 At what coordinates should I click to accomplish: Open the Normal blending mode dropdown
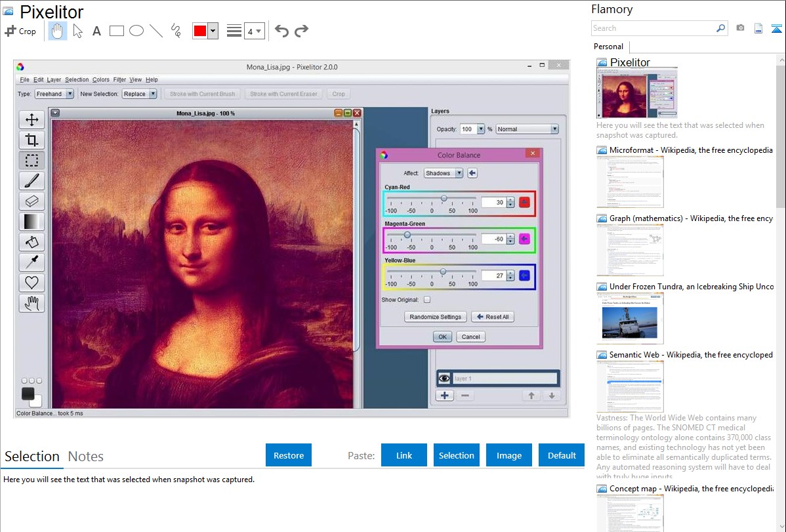click(527, 129)
